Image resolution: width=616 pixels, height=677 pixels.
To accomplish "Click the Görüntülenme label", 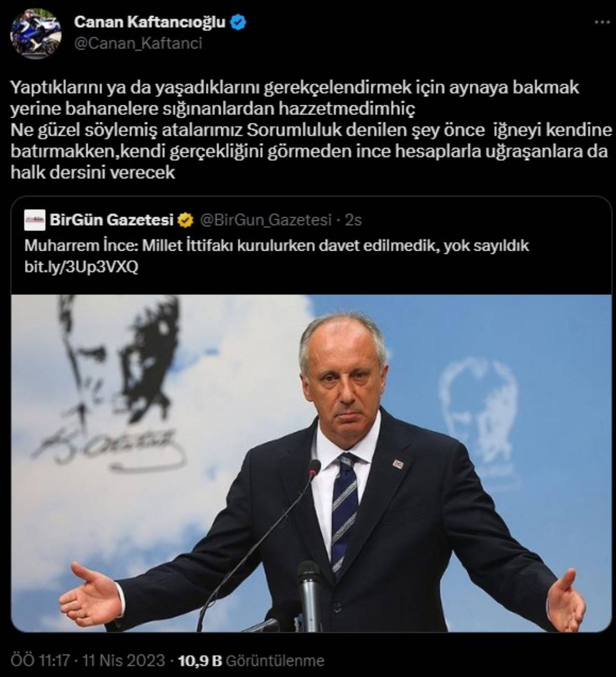I will 275,660.
